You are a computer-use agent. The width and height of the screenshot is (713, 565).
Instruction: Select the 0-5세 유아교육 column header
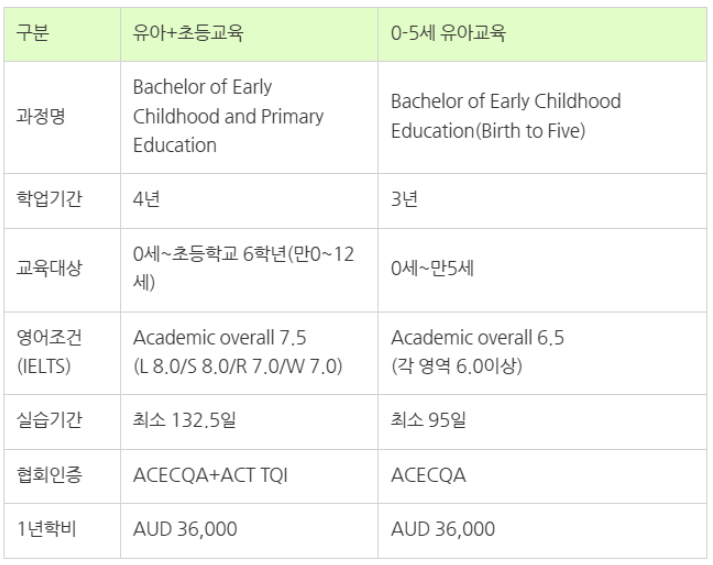pyautogui.click(x=542, y=34)
